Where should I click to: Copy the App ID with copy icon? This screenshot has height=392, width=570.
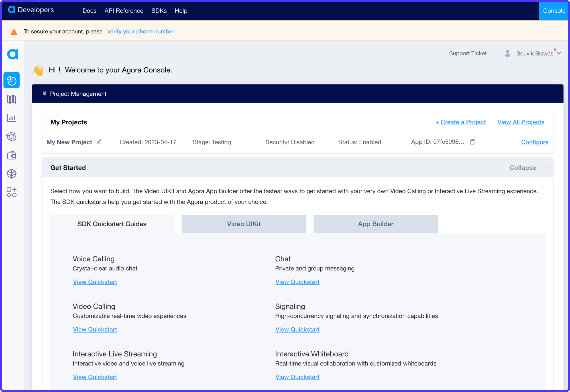tap(473, 142)
